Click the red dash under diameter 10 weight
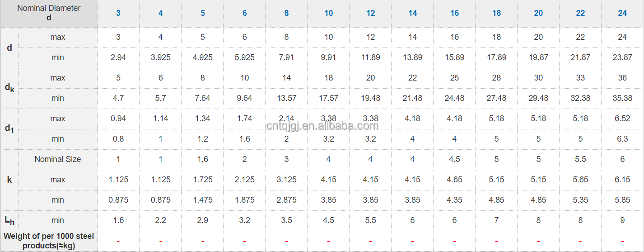Screen dimensions: 644x252 pyautogui.click(x=328, y=241)
